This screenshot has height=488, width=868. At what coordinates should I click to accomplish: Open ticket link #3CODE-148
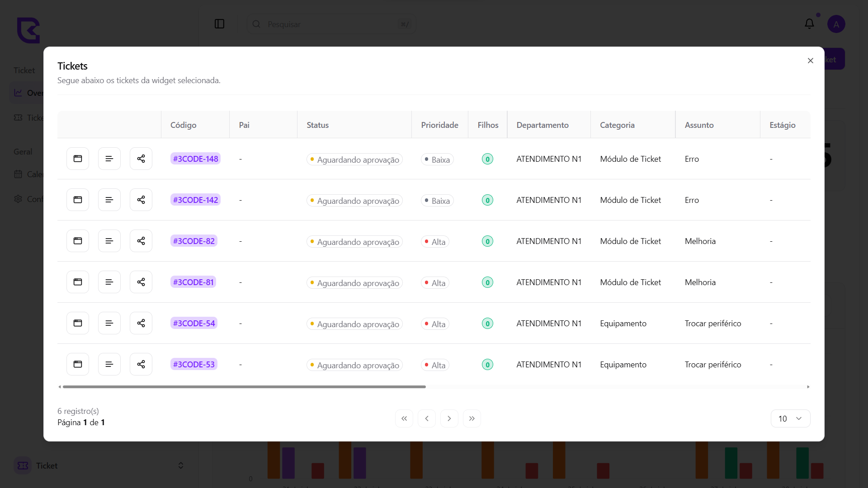click(x=195, y=159)
